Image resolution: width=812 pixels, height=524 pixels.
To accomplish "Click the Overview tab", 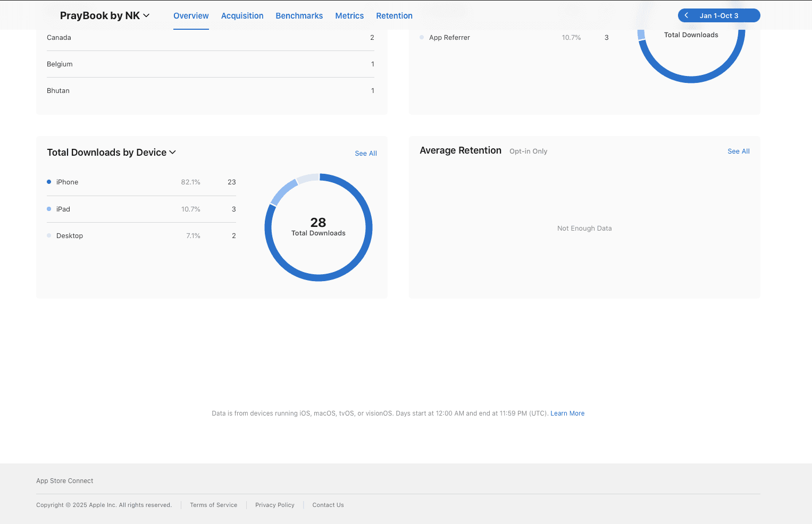I will tap(191, 15).
